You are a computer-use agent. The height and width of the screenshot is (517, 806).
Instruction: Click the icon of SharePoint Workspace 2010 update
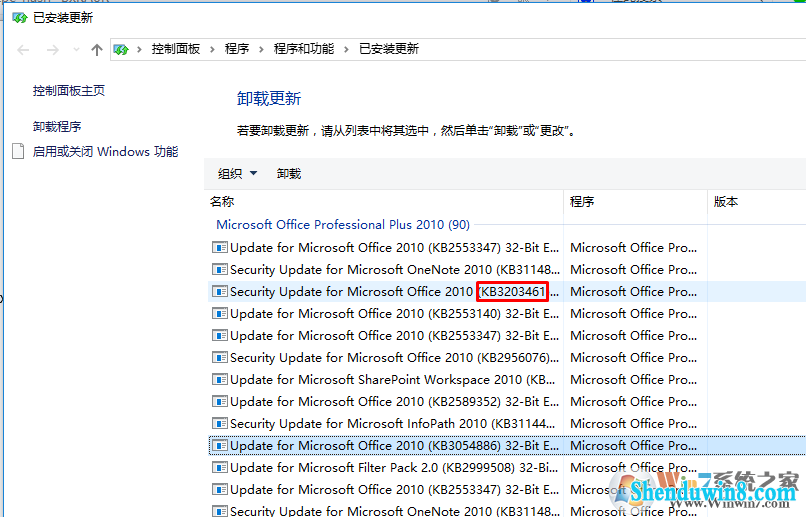click(219, 379)
